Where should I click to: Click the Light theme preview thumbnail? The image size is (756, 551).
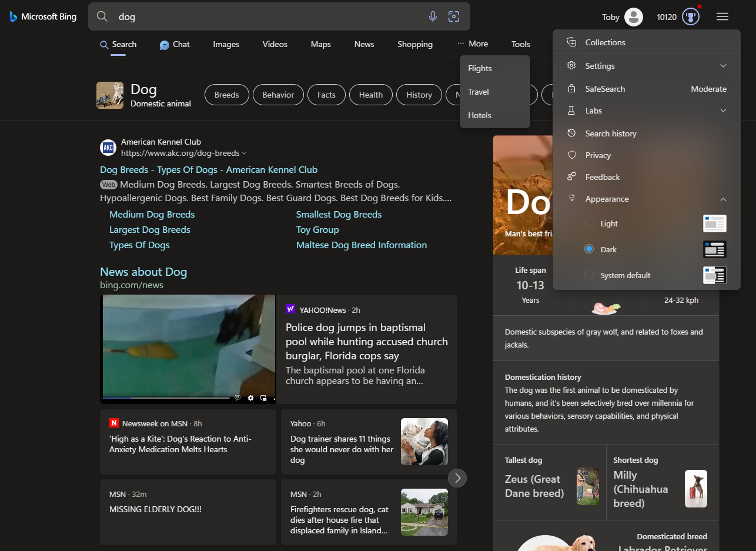[x=715, y=223]
